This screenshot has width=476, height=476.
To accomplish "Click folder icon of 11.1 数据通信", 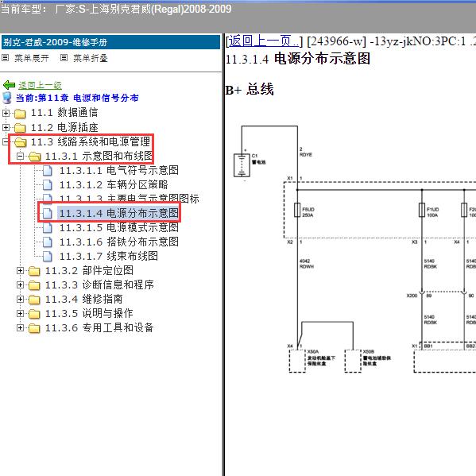I will (20, 114).
